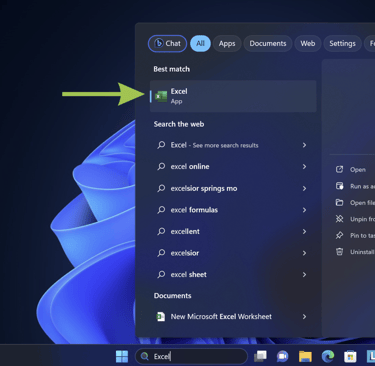
Task: Click search icon beside 'excel formulas'
Action: pos(161,210)
